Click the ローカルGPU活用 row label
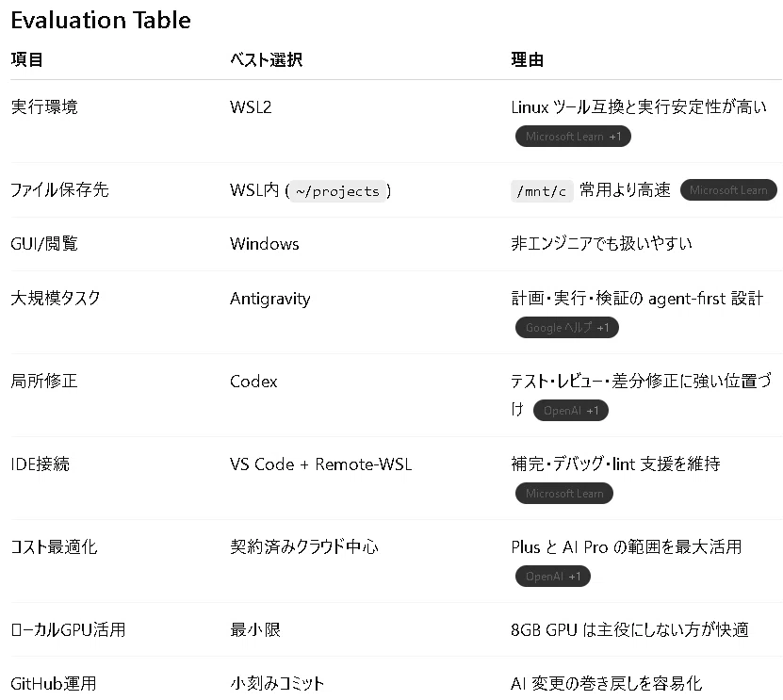Image resolution: width=783 pixels, height=700 pixels. pos(68,629)
